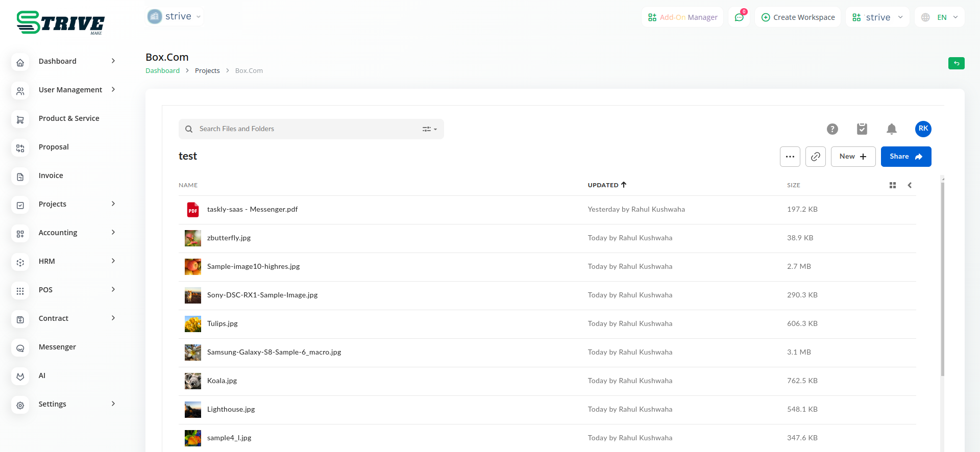Open search filter options dropdown
The width and height of the screenshot is (980, 452).
pos(430,129)
